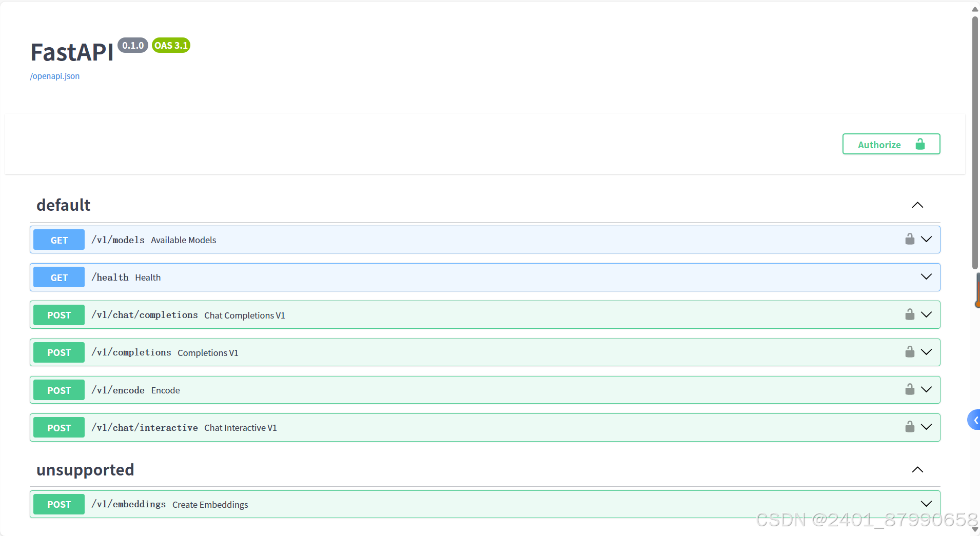Click the /v1/chat/interactive path text
This screenshot has width=980, height=536.
pyautogui.click(x=145, y=427)
